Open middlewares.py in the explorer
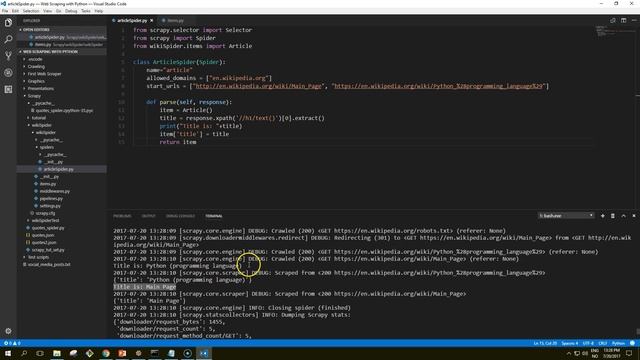Viewport: 640px width, 360px height. 54,191
